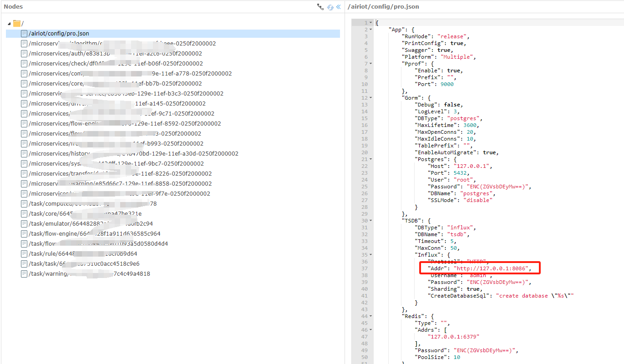Click the "Port": 5432 line
The image size is (624, 364).
click(449, 173)
